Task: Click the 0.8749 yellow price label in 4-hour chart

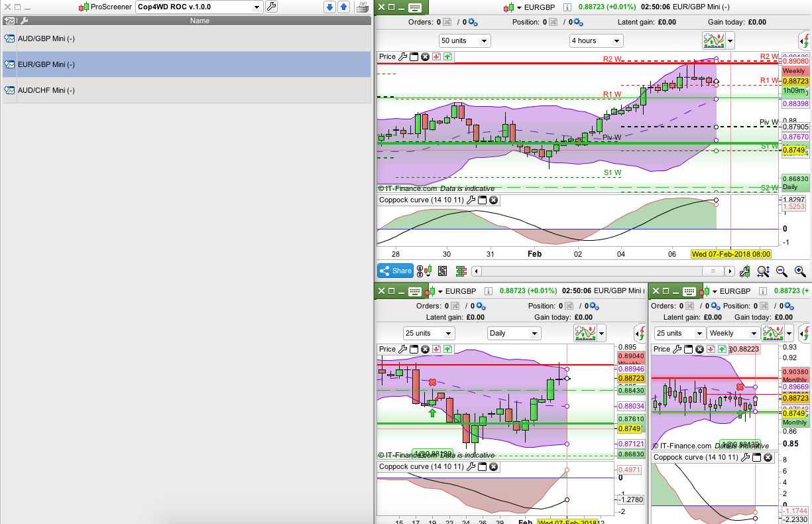Action: (793, 151)
